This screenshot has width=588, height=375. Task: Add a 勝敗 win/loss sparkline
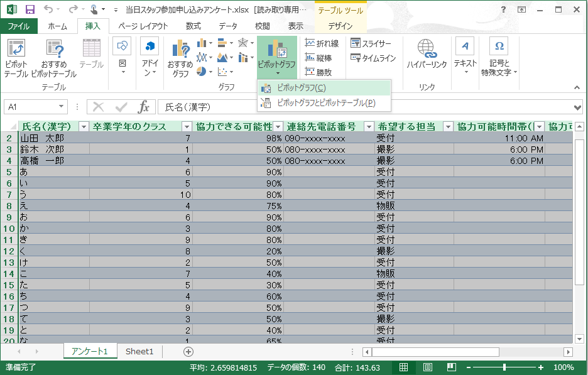tap(318, 72)
